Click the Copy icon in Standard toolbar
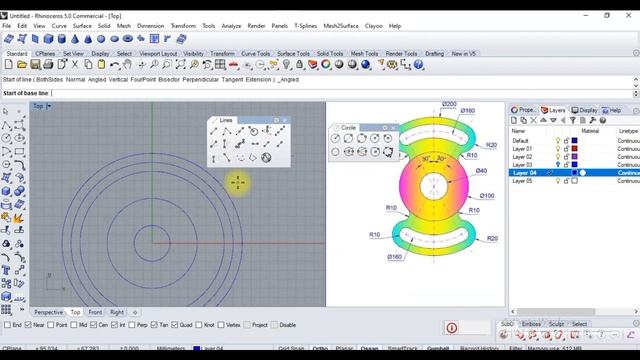The image size is (640, 360). pos(88,64)
